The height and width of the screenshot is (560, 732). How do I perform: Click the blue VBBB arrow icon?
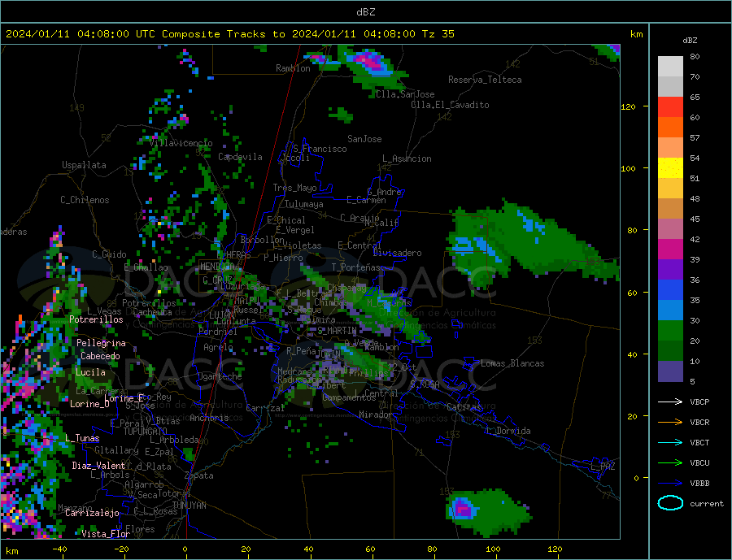tap(670, 483)
